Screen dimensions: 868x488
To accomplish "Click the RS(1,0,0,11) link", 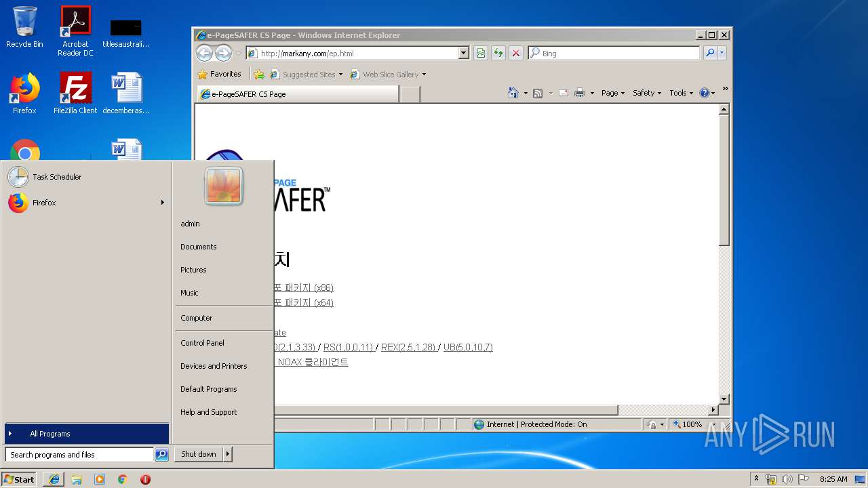I will click(348, 347).
